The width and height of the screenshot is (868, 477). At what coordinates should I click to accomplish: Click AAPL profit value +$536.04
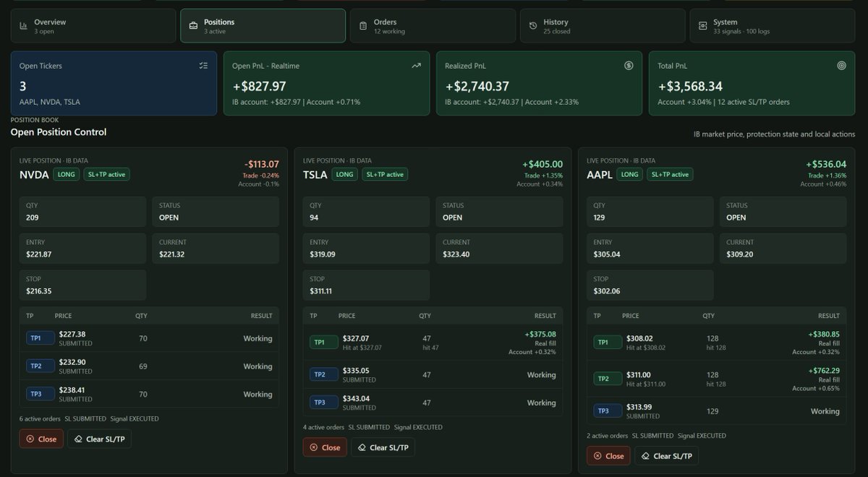pos(826,164)
